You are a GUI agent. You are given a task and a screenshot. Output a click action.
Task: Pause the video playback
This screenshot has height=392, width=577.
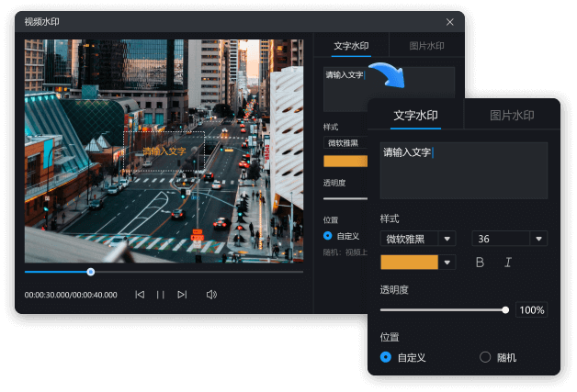[x=161, y=295]
